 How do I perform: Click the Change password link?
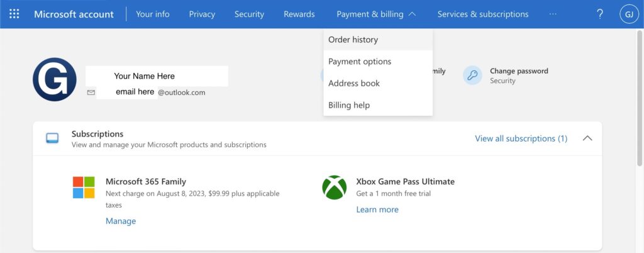(x=519, y=71)
